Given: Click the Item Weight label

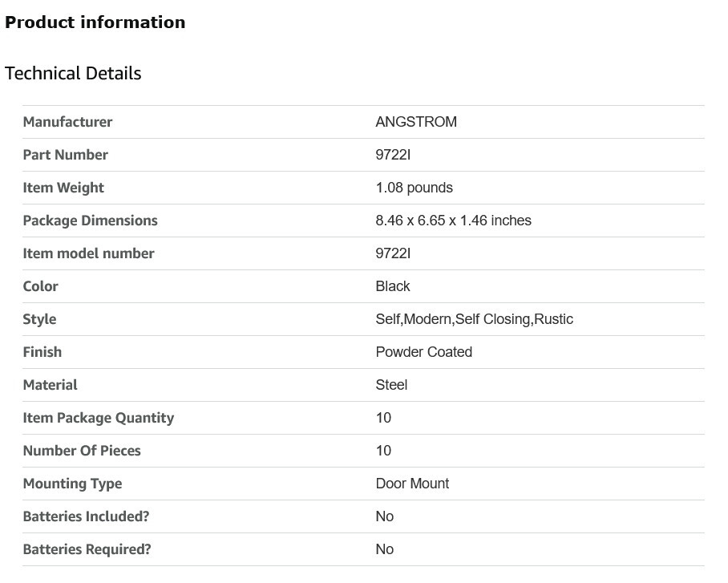Looking at the screenshot, I should click(63, 188).
